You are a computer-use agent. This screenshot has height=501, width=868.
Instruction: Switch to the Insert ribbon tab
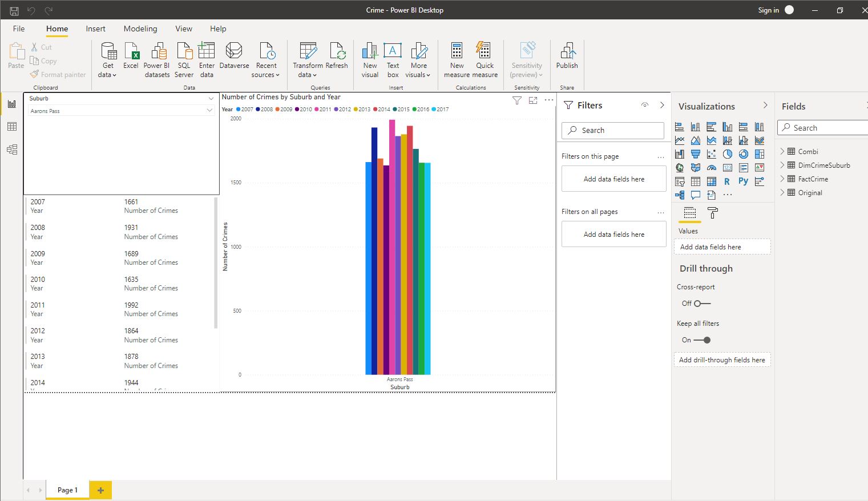95,29
